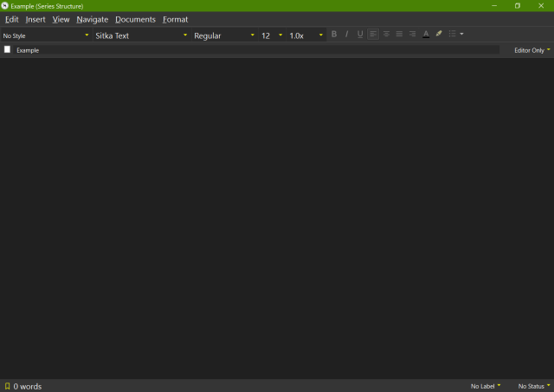Toggle bold formatting

tap(334, 35)
